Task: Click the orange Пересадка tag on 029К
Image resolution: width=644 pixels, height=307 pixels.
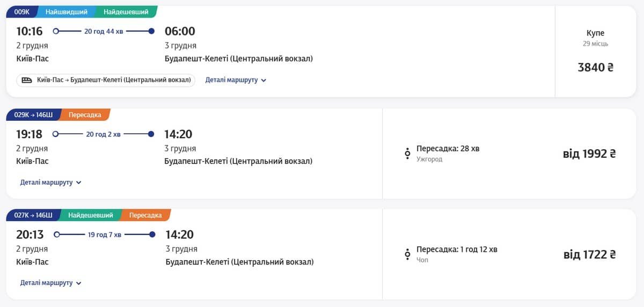Action: coord(85,115)
